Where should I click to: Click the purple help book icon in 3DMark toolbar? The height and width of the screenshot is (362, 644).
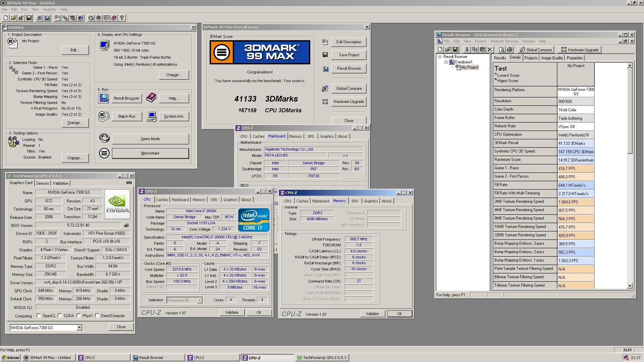click(114, 18)
